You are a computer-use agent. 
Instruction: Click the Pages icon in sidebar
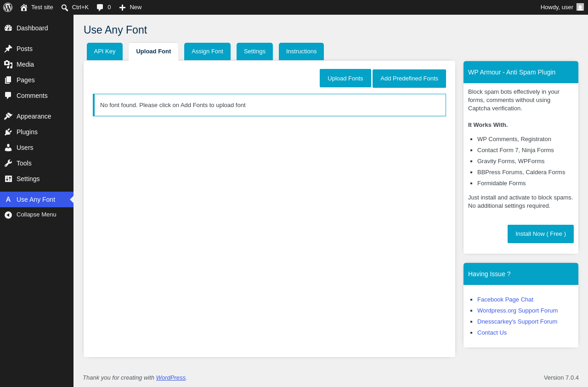8,80
